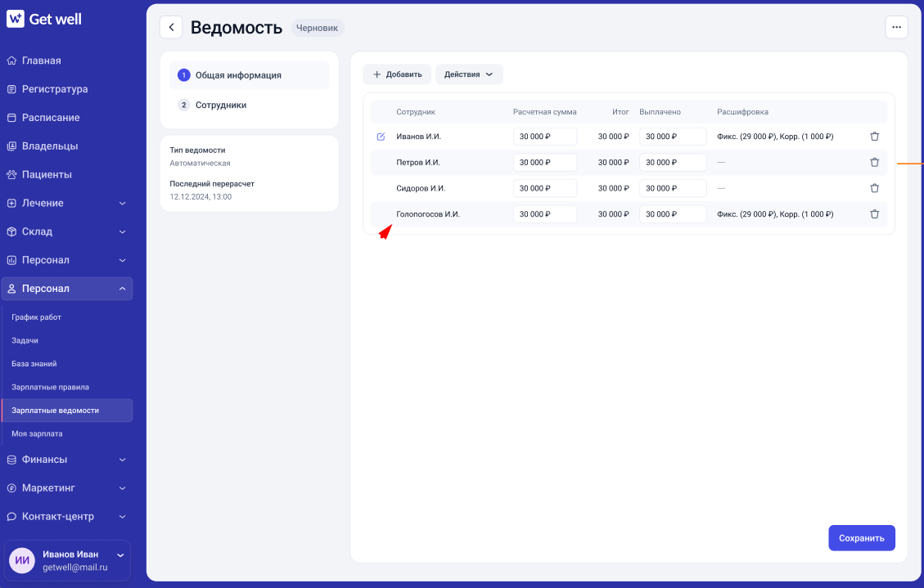Collapse the expanded Персонал section
Image resolution: width=924 pixels, height=588 pixels.
66,289
